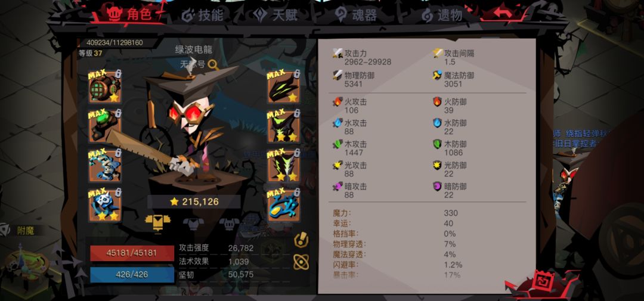
Task: Switch to the second gray armor loadout
Action: point(193,224)
